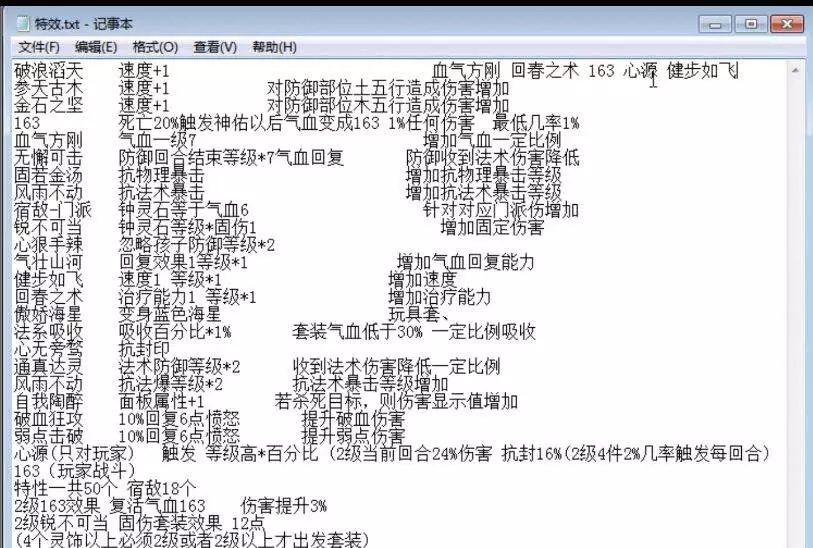The height and width of the screenshot is (548, 813).
Task: Click on the text 忽略孩子防御等级*2
Action: tap(197, 245)
